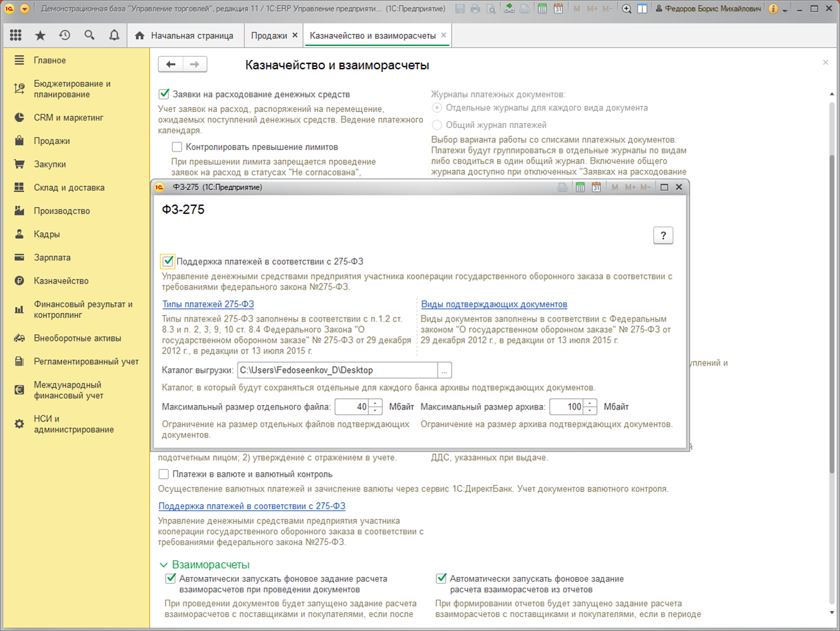The width and height of the screenshot is (840, 631).
Task: Click the browse ellipsis button for Каталог выгрузки
Action: 444,370
